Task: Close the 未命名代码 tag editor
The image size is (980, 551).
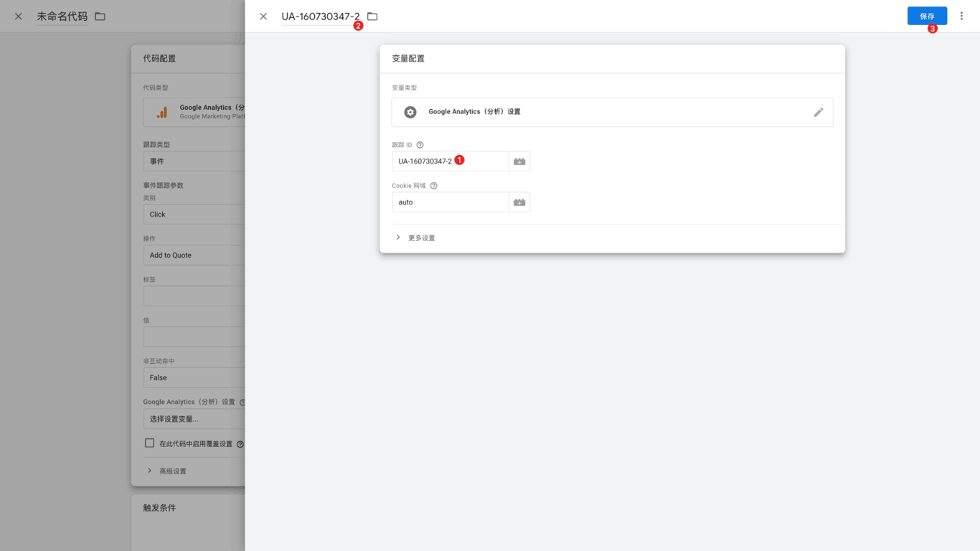Action: pyautogui.click(x=19, y=17)
